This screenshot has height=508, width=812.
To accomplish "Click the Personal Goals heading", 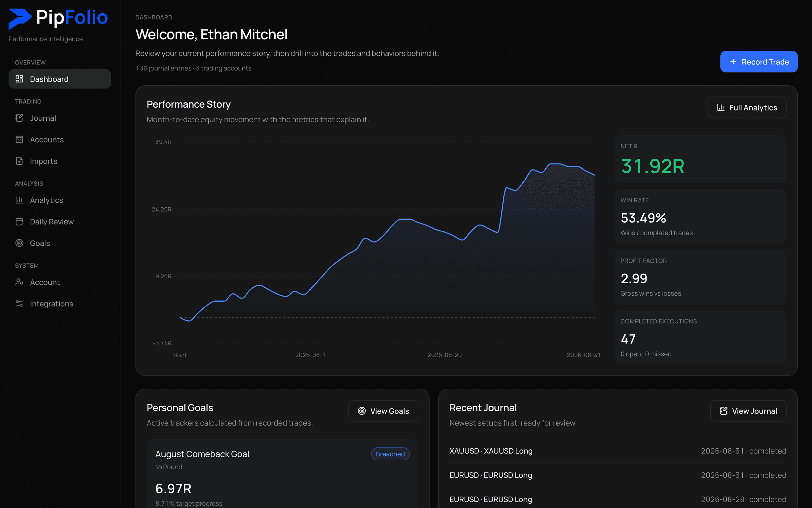I will coord(180,408).
